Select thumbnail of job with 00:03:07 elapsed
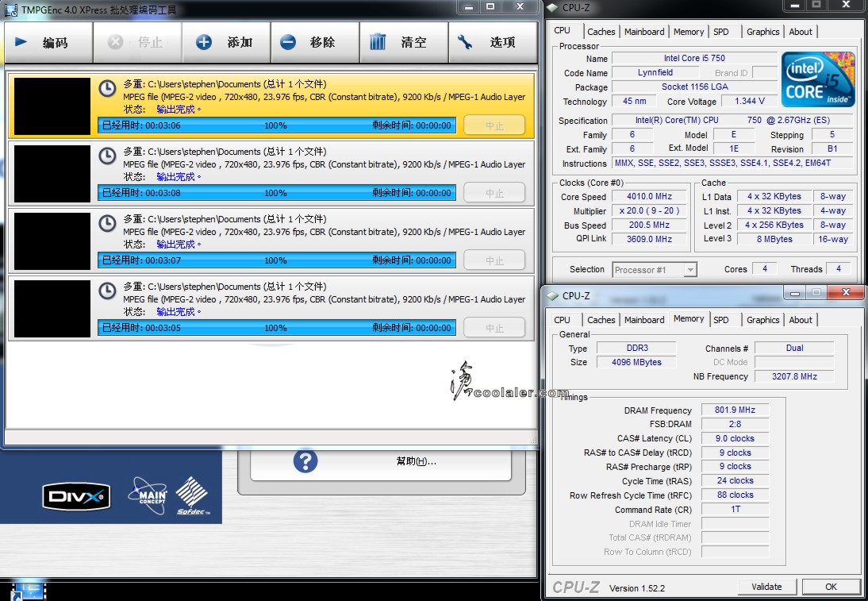 tap(52, 241)
